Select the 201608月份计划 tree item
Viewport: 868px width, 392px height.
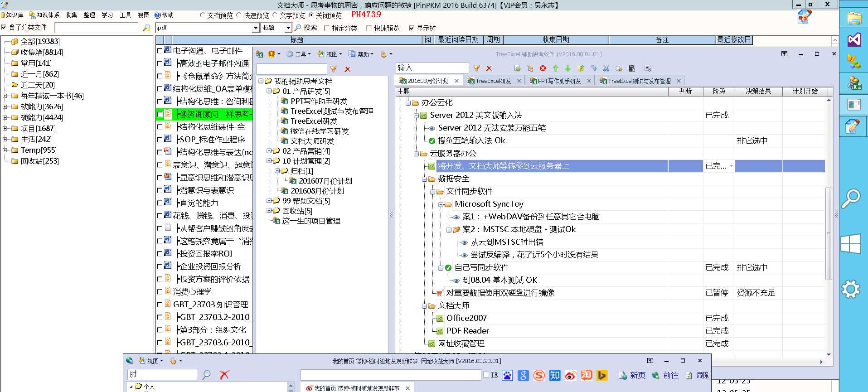[317, 191]
